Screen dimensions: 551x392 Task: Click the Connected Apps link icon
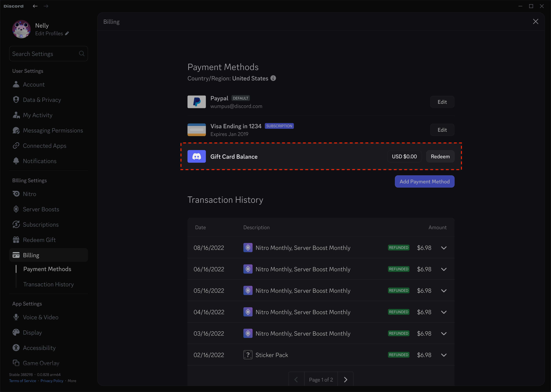click(16, 146)
